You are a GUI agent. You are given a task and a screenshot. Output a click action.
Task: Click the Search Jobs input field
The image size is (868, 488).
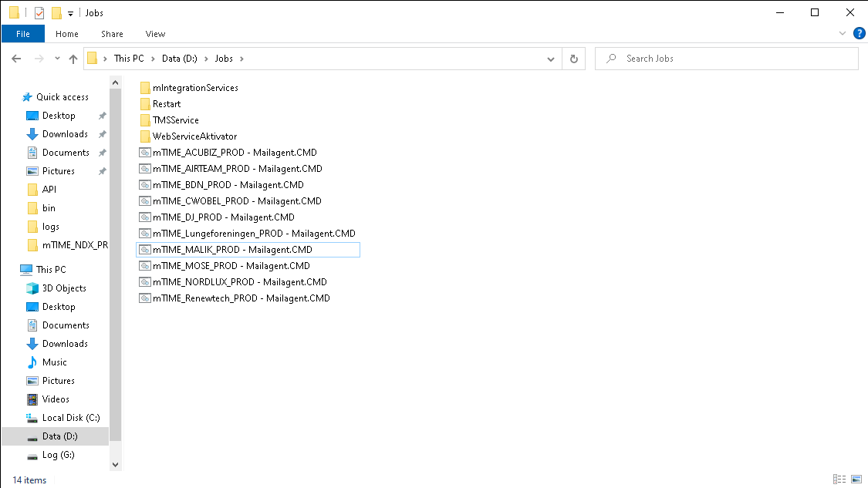coord(733,59)
